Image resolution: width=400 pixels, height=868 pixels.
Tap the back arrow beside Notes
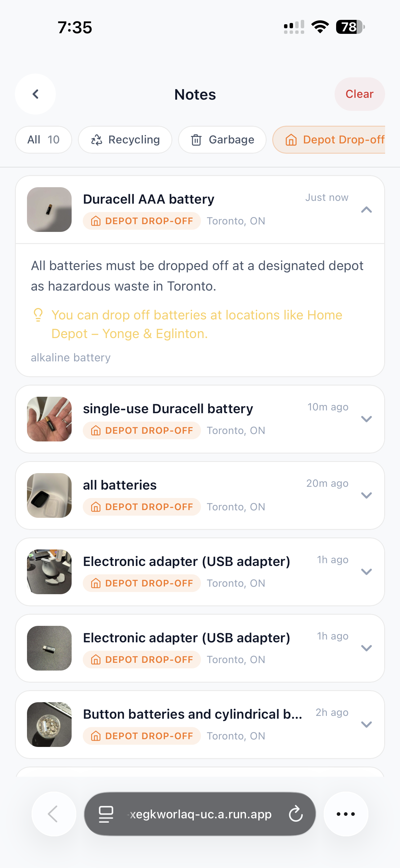(35, 94)
